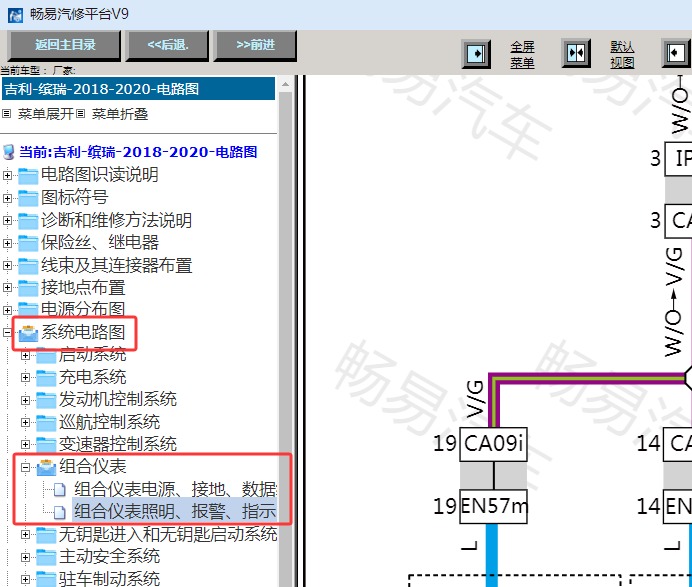The width and height of the screenshot is (692, 587).
Task: Open the 全屏菜单 link
Action: point(523,55)
